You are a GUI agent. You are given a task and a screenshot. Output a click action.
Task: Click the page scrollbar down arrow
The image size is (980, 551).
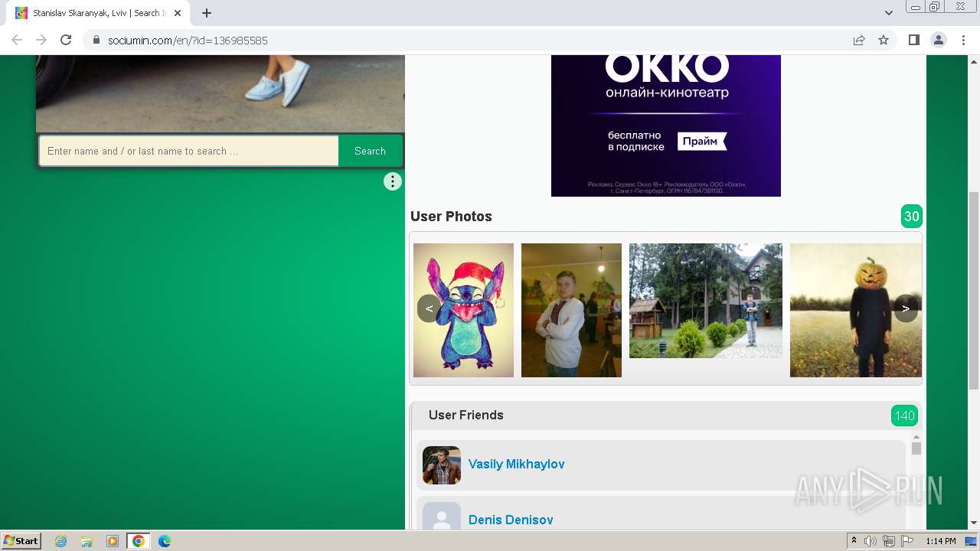974,523
